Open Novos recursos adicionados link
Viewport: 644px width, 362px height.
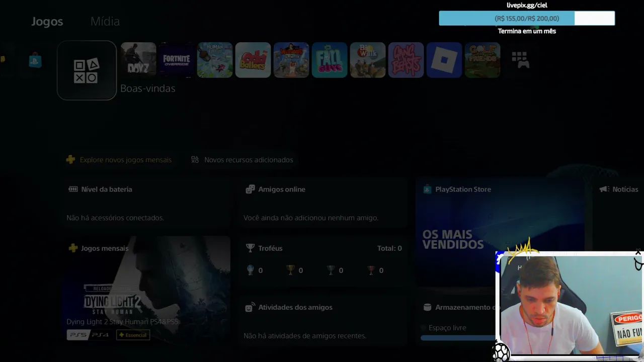click(242, 159)
